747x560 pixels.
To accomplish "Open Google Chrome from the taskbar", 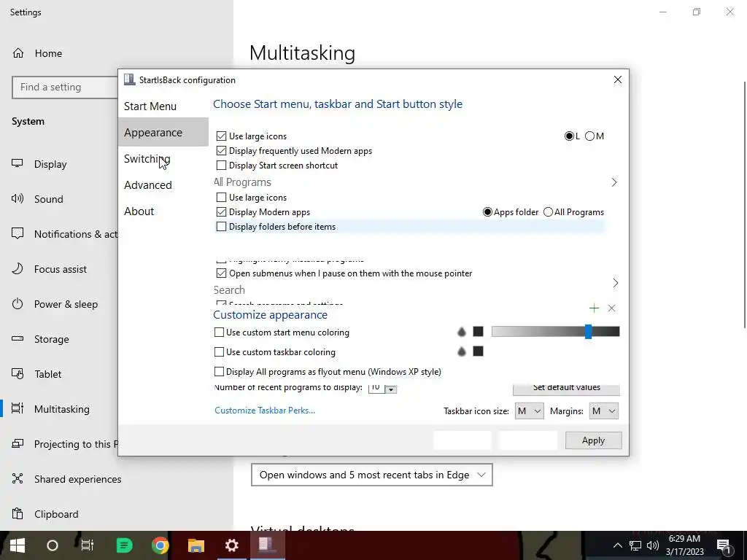I will click(x=160, y=545).
